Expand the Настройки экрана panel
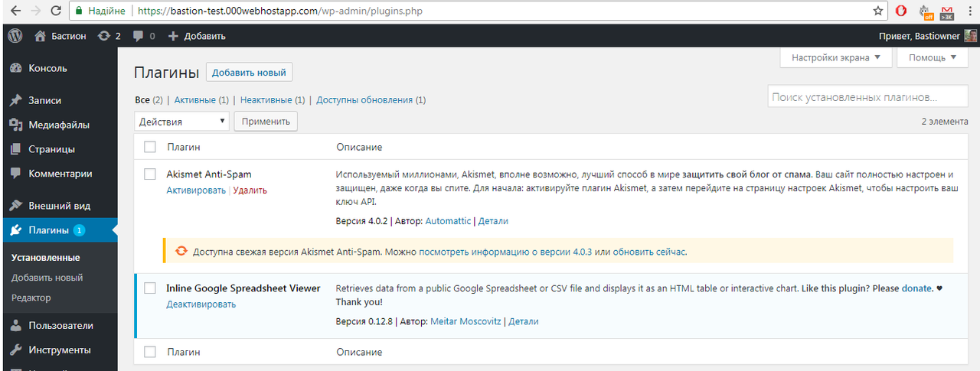Screen dimensions: 980x371 (837, 57)
